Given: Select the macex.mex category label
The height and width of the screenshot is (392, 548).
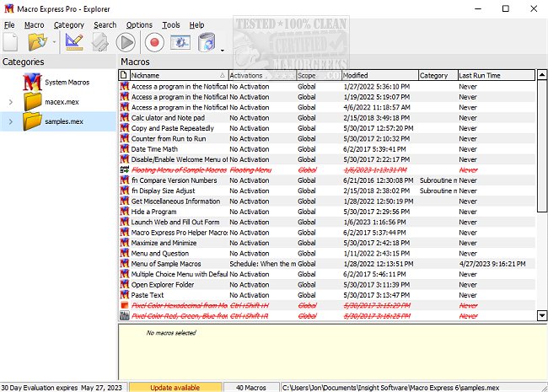Looking at the screenshot, I should (62, 102).
